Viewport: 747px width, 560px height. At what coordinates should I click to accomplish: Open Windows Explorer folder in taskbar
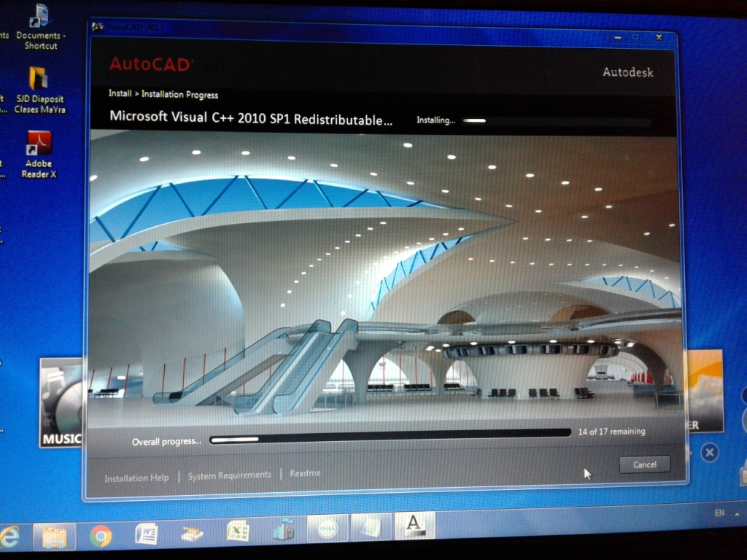coord(55,537)
